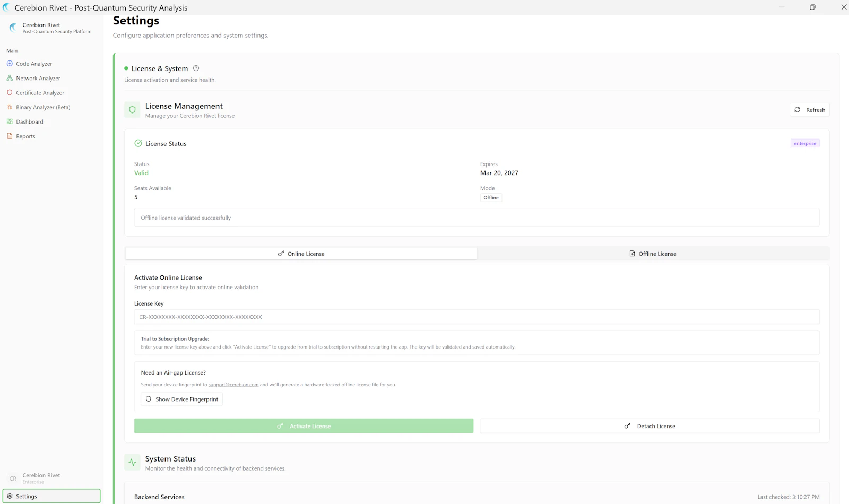Open the Code Analyzer icon
This screenshot has height=504, width=849.
click(10, 64)
